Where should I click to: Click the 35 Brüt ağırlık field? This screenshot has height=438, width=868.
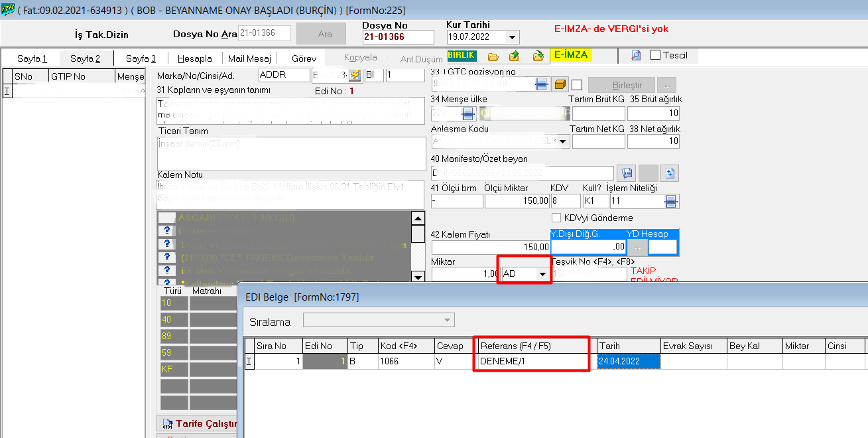(x=653, y=113)
